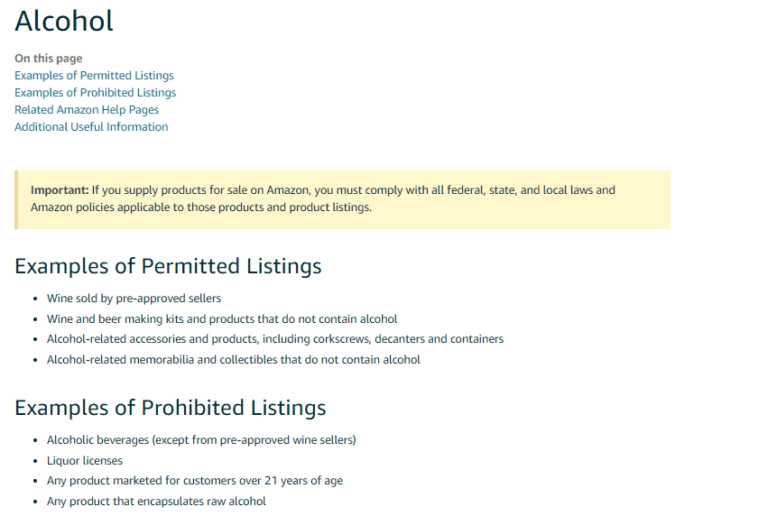The image size is (768, 516).
Task: Click the "On this page" label
Action: (48, 58)
